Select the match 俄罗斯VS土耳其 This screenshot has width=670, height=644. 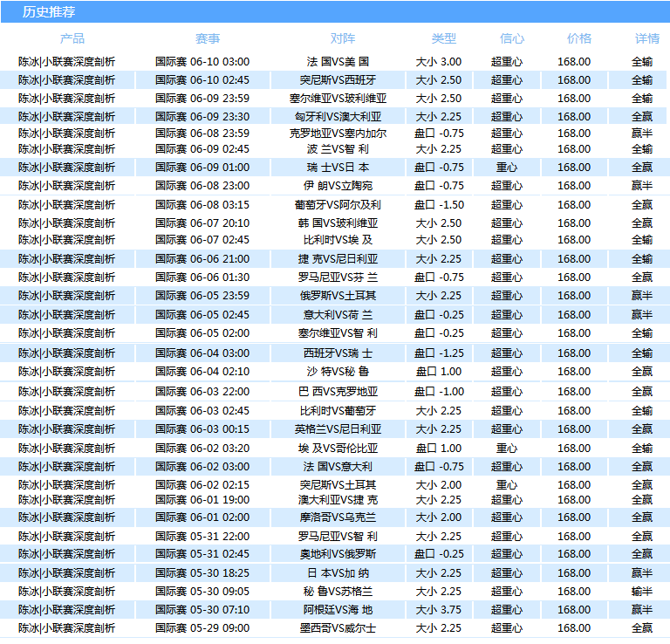pos(338,296)
